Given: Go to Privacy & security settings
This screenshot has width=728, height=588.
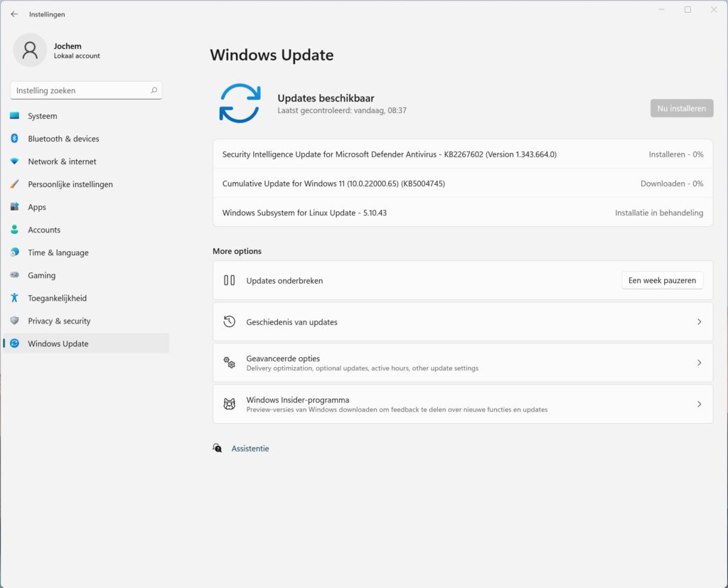Looking at the screenshot, I should point(59,321).
